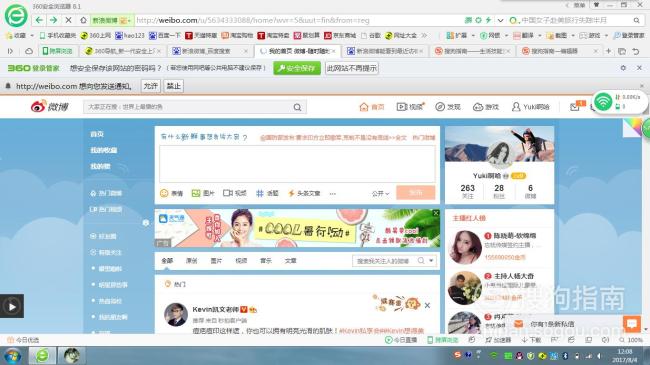
Task: Open 我的收藏 in left sidebar
Action: pyautogui.click(x=104, y=150)
